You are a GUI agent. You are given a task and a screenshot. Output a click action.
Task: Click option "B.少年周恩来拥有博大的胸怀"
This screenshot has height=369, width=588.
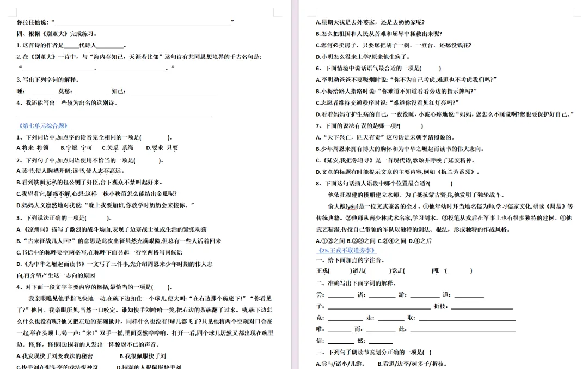[x=400, y=149]
